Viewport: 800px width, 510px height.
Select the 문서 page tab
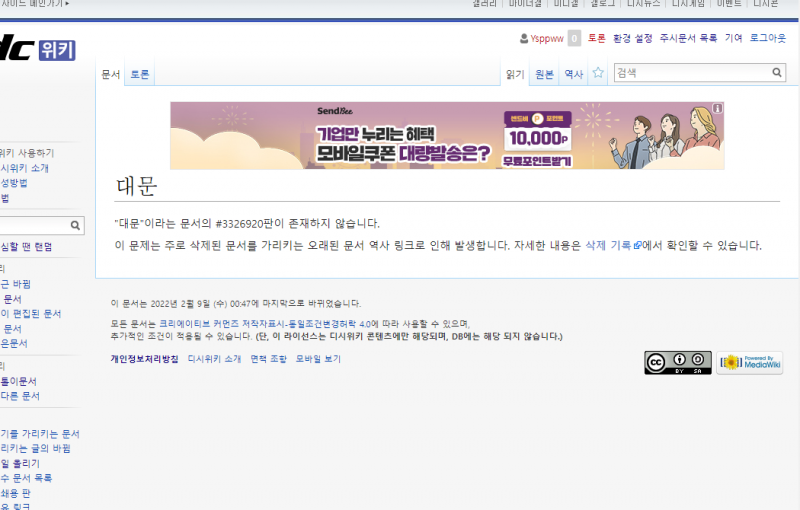point(111,74)
